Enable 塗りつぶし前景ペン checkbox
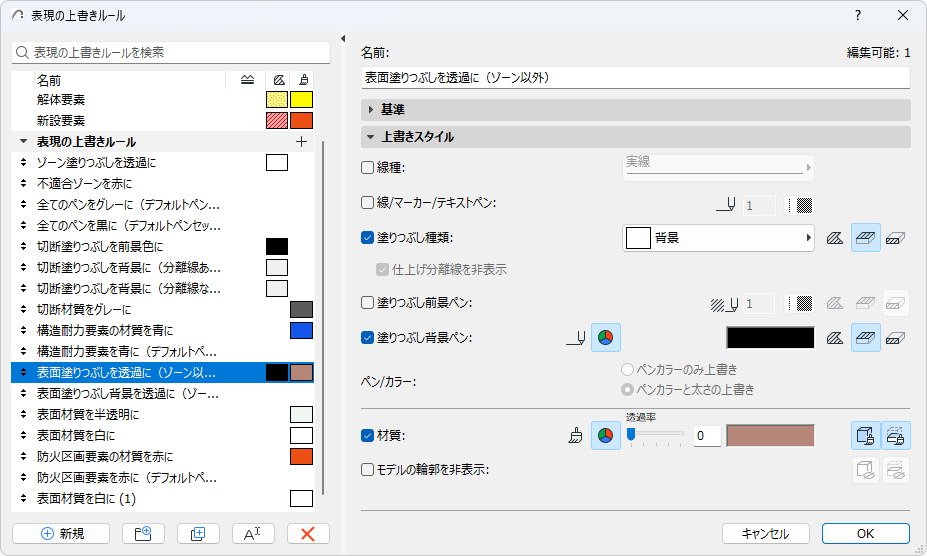927x556 pixels. (367, 303)
